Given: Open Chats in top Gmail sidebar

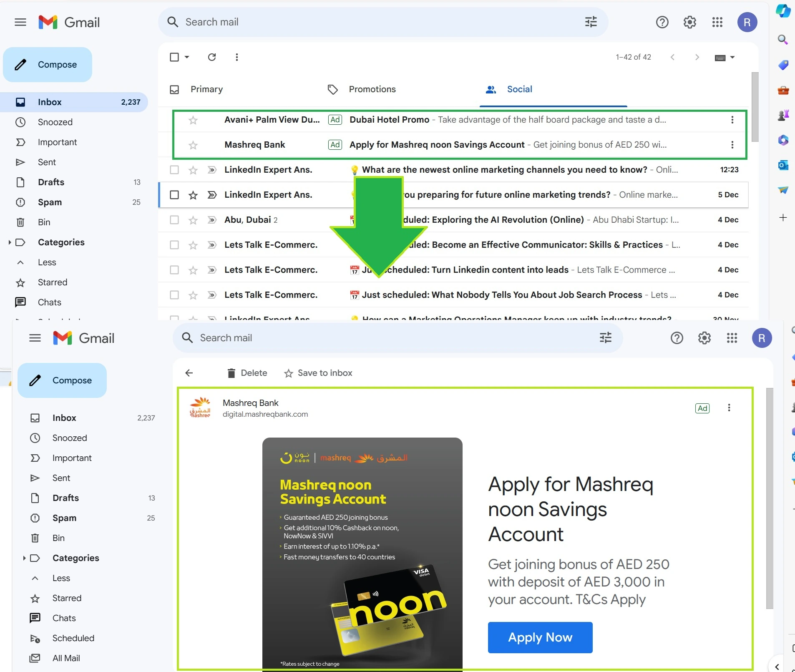Looking at the screenshot, I should point(49,302).
